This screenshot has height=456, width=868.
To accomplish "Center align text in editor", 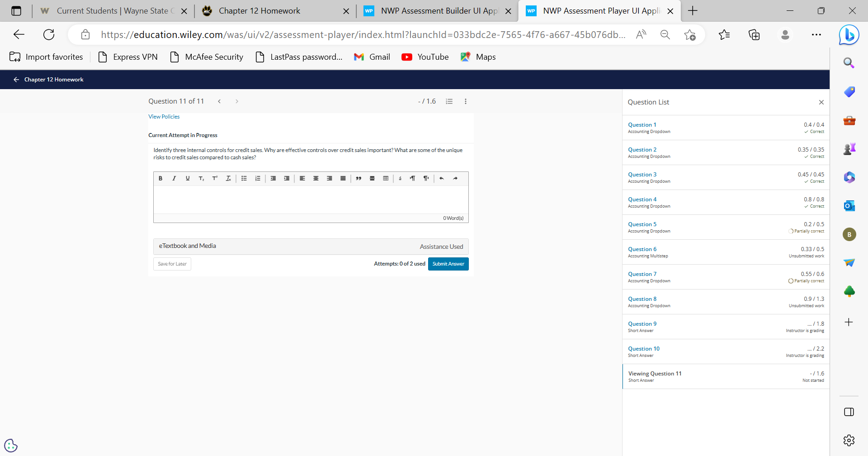I will click(x=316, y=178).
